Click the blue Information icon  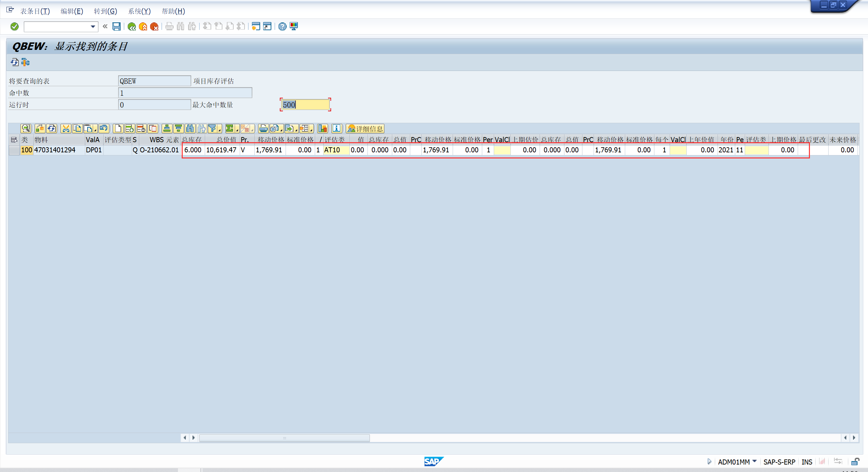coord(336,129)
